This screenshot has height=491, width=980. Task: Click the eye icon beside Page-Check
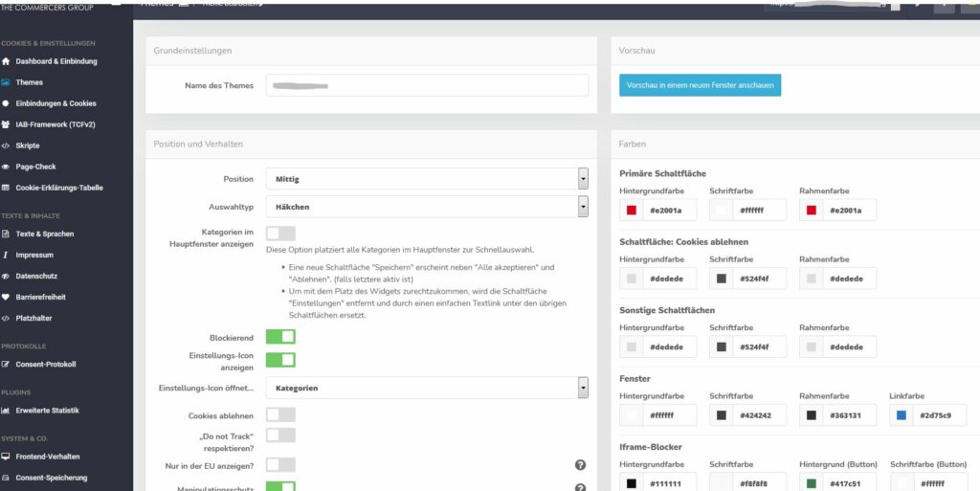click(x=6, y=167)
